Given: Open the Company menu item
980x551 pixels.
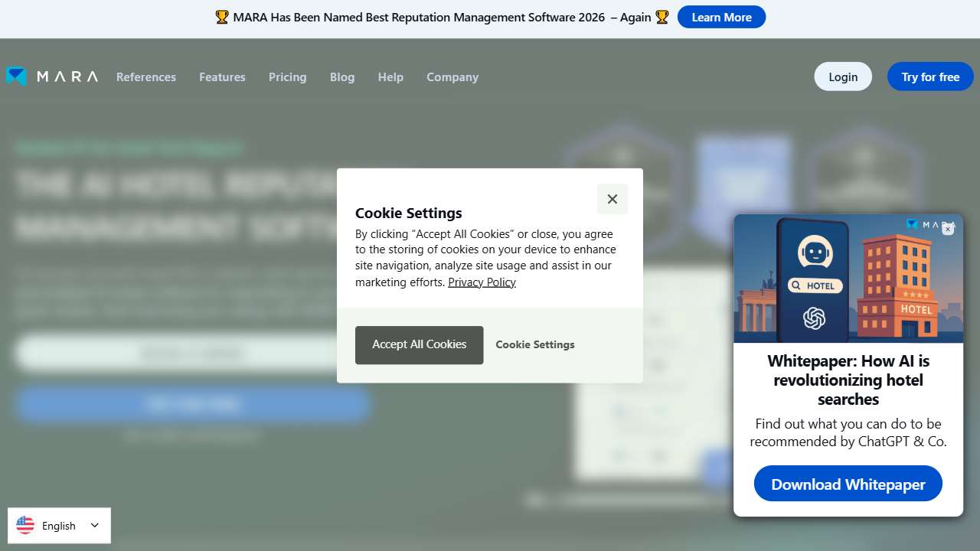Looking at the screenshot, I should tap(452, 77).
